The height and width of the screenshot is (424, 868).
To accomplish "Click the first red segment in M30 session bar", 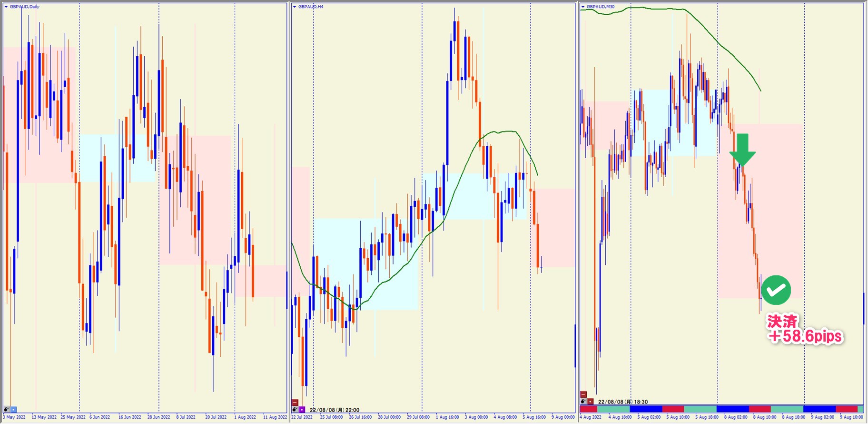I will [588, 409].
